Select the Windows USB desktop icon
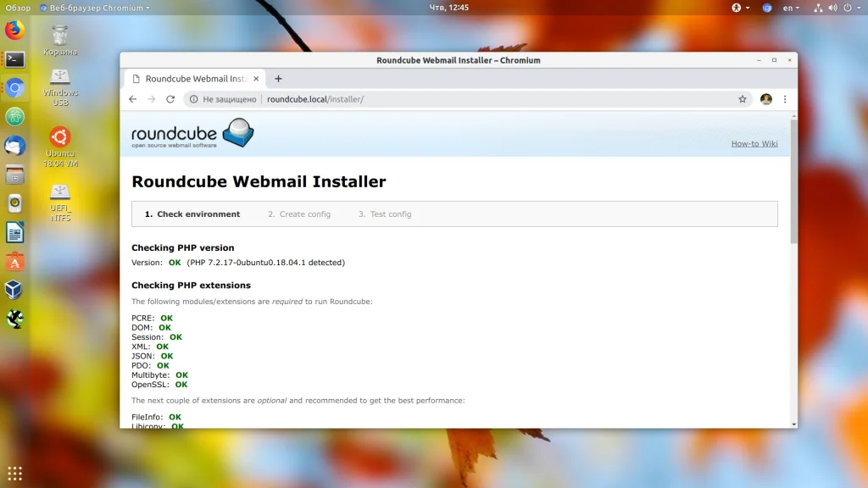This screenshot has width=868, height=488. tap(60, 87)
